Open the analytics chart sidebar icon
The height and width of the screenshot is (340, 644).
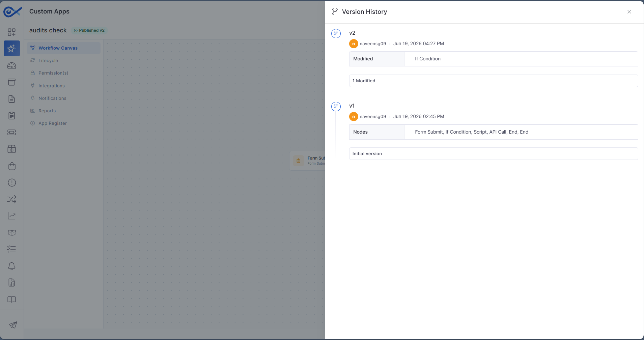[12, 216]
